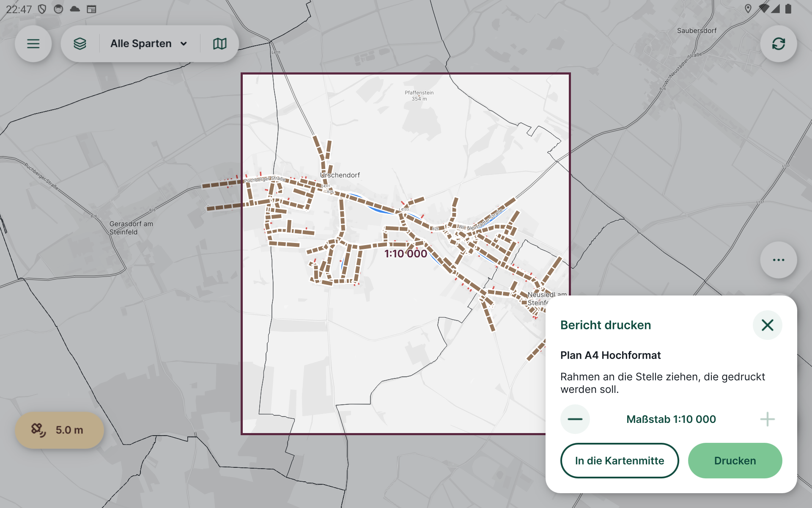Image resolution: width=812 pixels, height=508 pixels.
Task: Tap the Pfaffenstein 354 m peak label
Action: (x=419, y=96)
